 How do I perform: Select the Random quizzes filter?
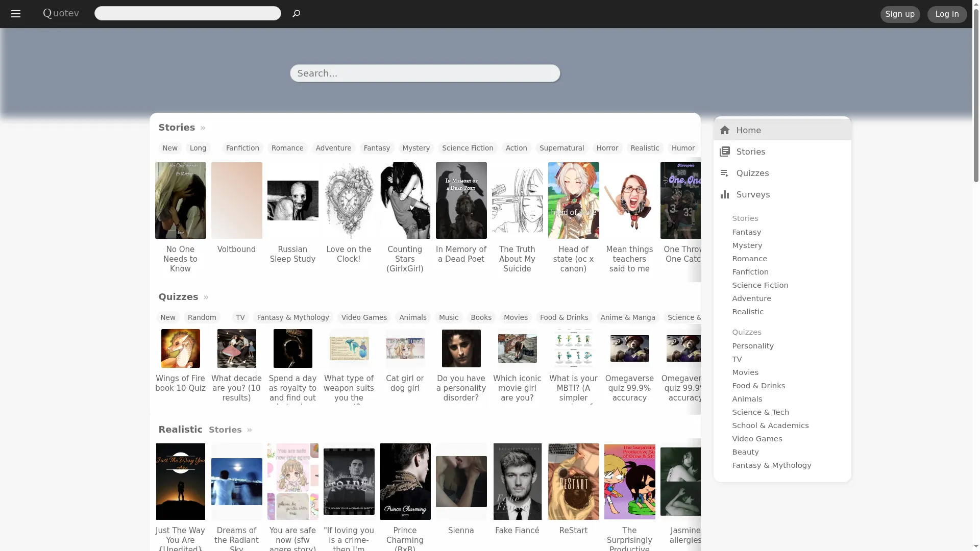[x=202, y=317]
